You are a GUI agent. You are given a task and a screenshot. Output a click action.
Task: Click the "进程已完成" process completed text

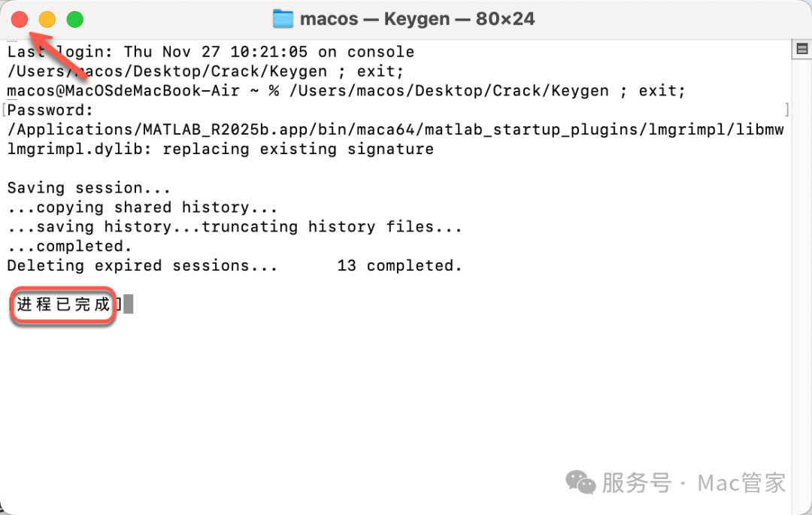point(63,304)
